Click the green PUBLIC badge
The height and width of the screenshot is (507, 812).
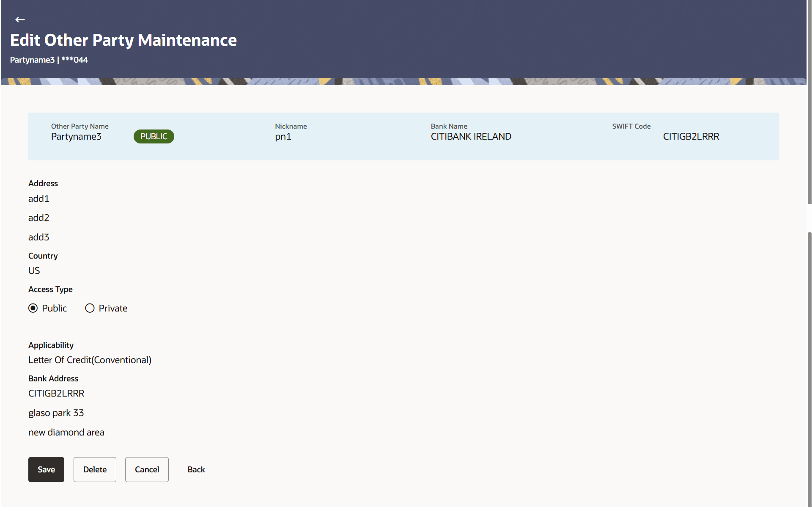tap(154, 136)
